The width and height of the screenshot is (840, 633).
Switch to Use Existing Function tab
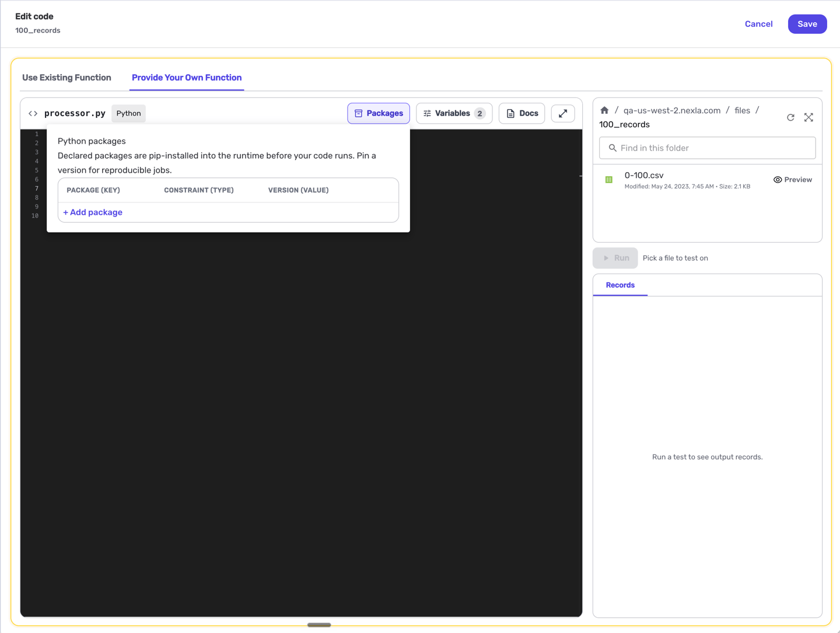click(x=66, y=78)
